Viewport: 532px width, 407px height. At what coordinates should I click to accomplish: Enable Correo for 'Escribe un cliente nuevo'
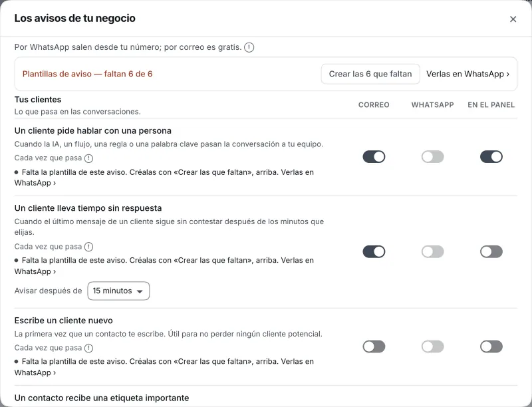[x=374, y=346]
